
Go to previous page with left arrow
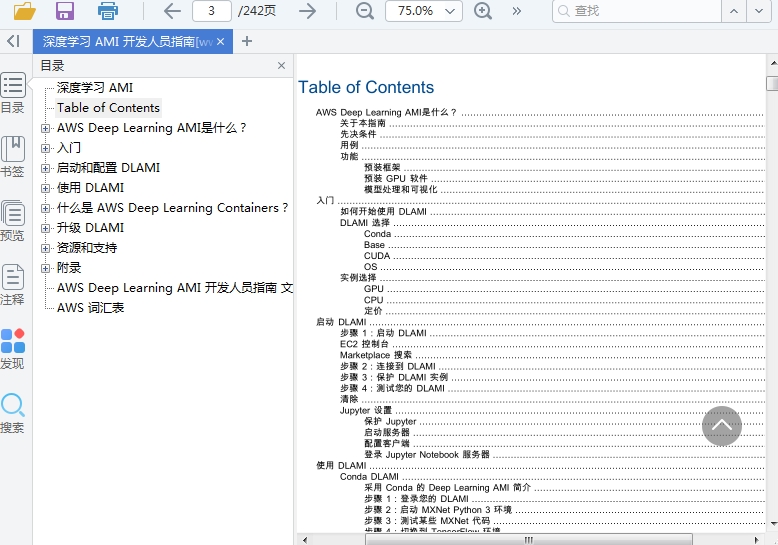click(x=172, y=10)
